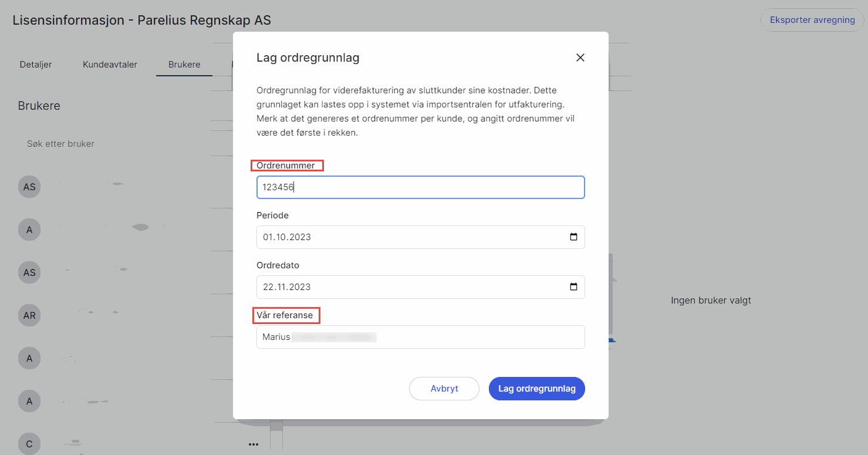Select the user with AR avatar

[x=29, y=316]
